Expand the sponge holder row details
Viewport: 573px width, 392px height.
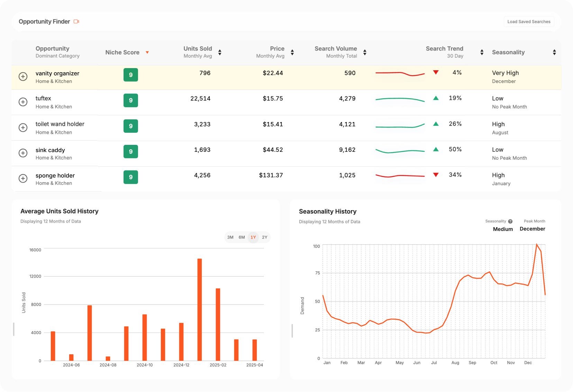23,178
